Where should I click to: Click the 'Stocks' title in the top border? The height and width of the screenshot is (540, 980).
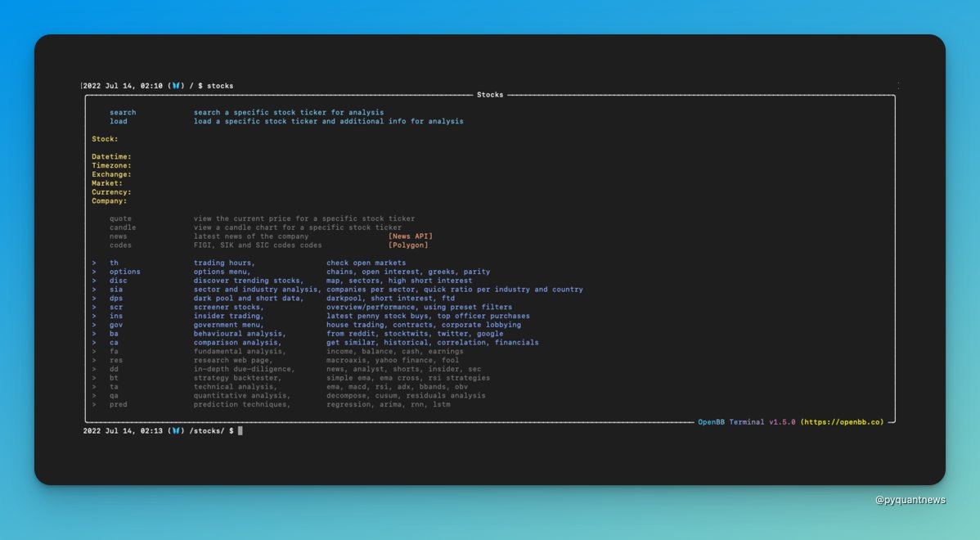(x=490, y=95)
